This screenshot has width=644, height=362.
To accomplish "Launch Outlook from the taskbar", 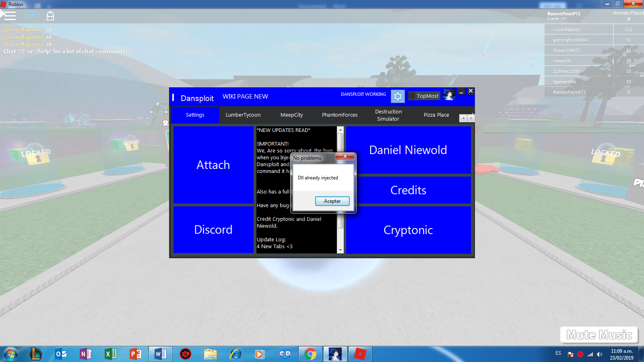I will click(x=61, y=354).
